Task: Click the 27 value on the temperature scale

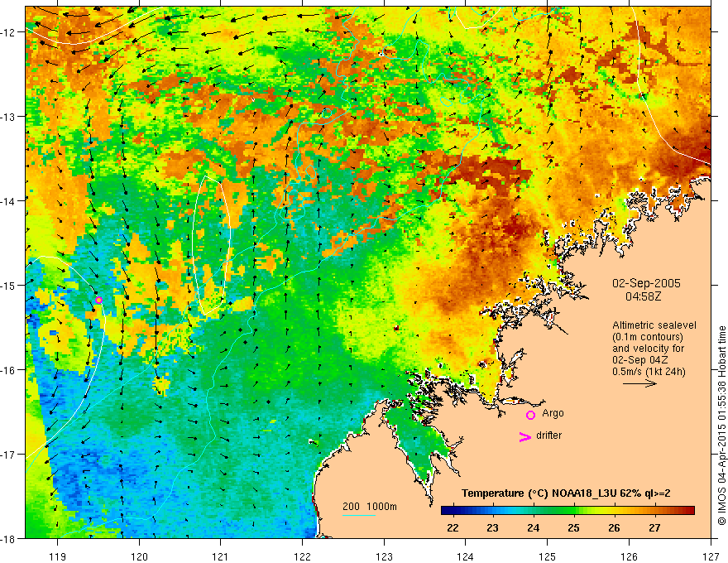Action: 654,527
